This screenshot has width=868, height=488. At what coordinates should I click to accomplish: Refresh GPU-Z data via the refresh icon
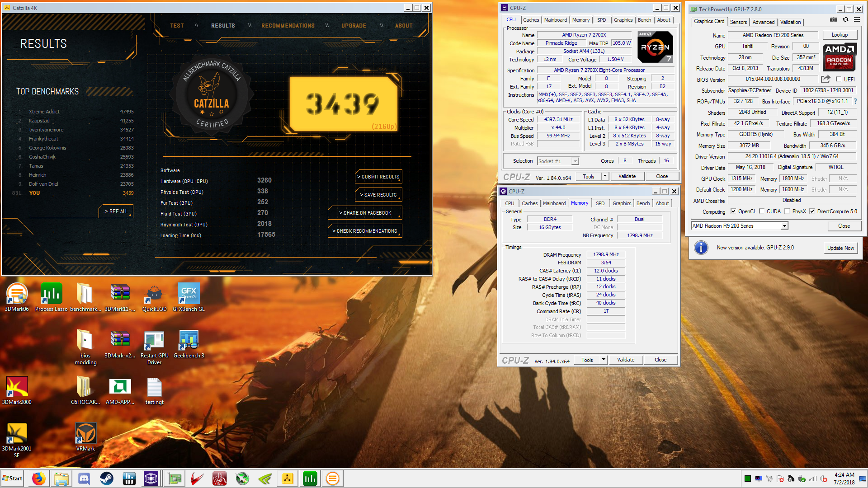845,20
